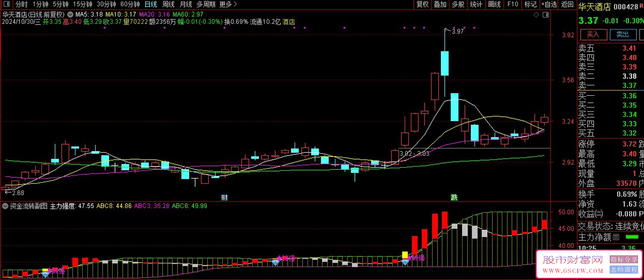Switch to 分时 intraday chart
The image size is (644, 280).
(21, 4)
